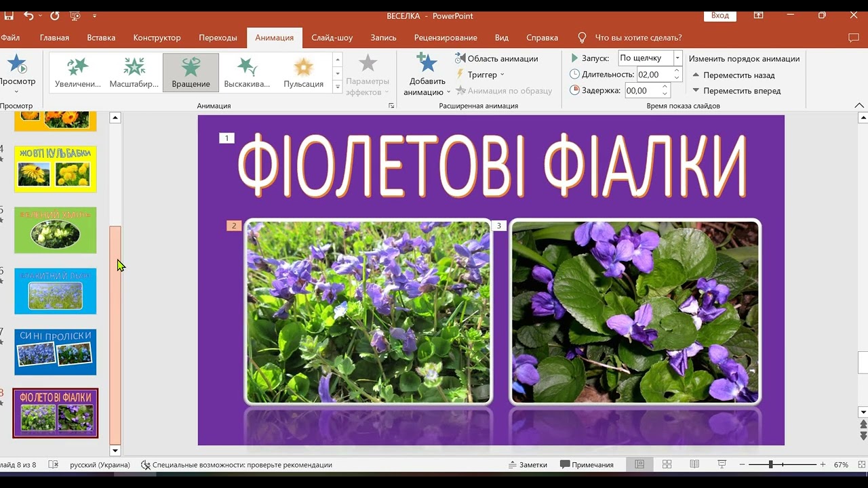Switch to the Вид tab
The width and height of the screenshot is (868, 488).
tap(501, 38)
